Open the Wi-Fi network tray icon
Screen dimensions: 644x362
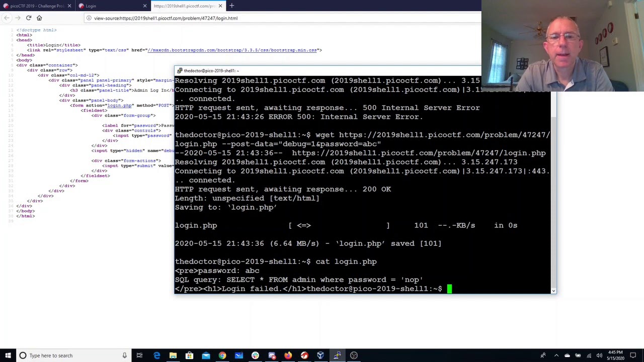(589, 355)
